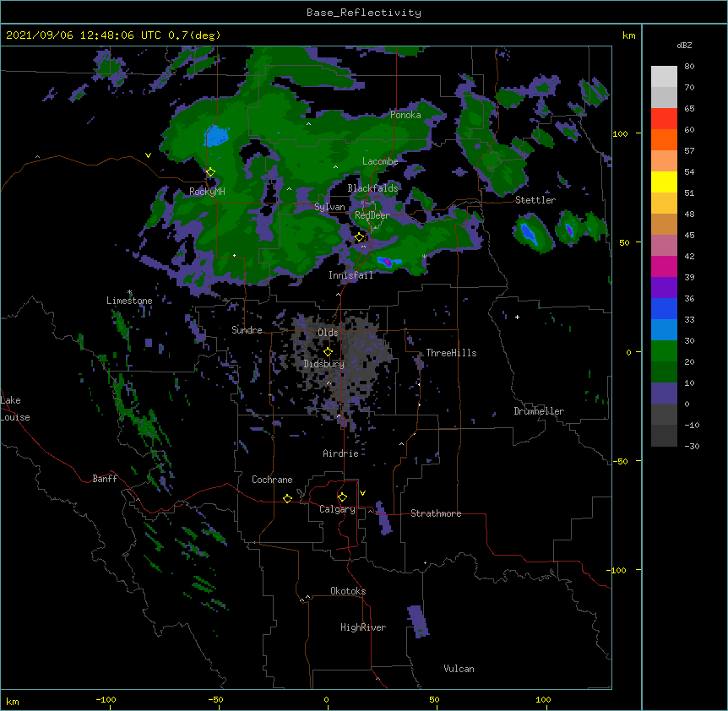This screenshot has width=728, height=711.
Task: Select the Blackfalds city label
Action: (x=372, y=188)
